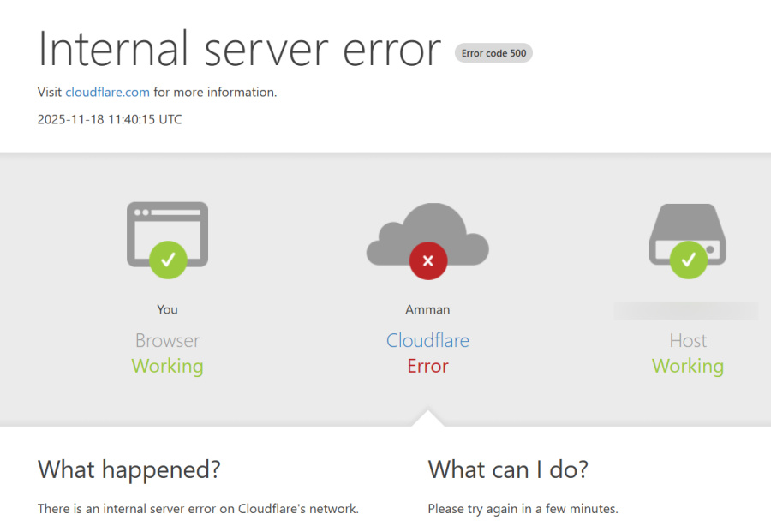Click the Internal server error heading

tap(239, 50)
